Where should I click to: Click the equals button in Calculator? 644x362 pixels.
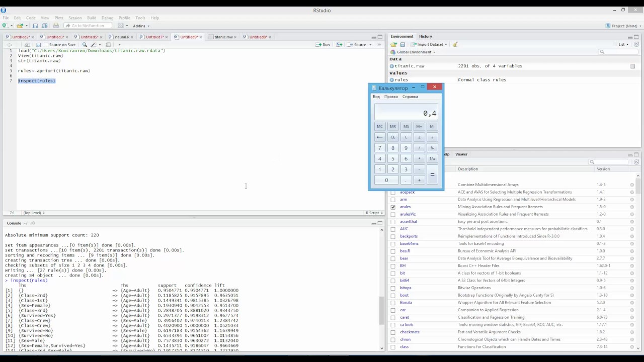pyautogui.click(x=432, y=174)
